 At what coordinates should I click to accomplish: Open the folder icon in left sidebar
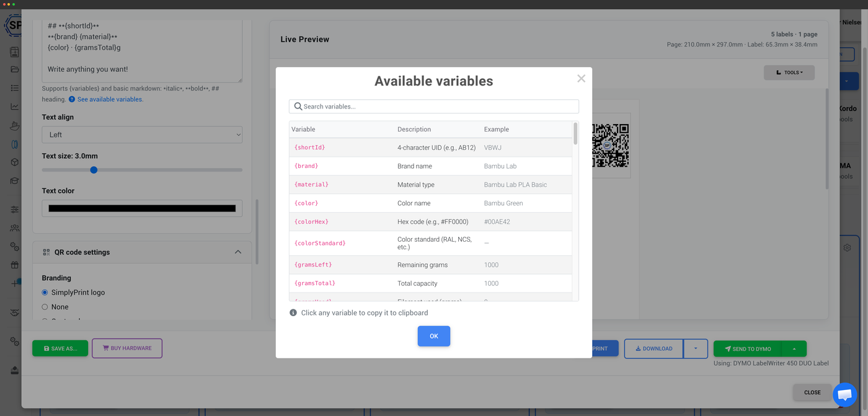point(15,69)
